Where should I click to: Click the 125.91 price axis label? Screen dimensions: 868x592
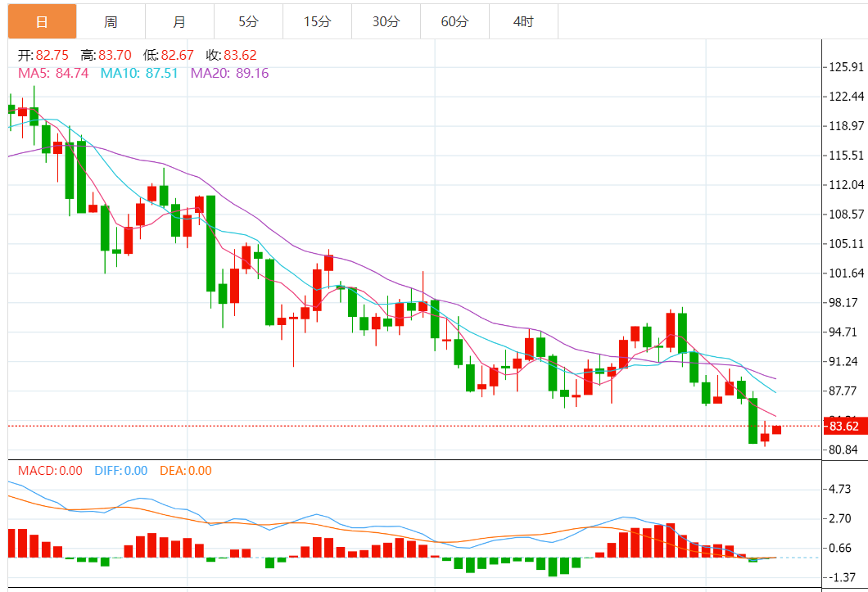coord(847,67)
